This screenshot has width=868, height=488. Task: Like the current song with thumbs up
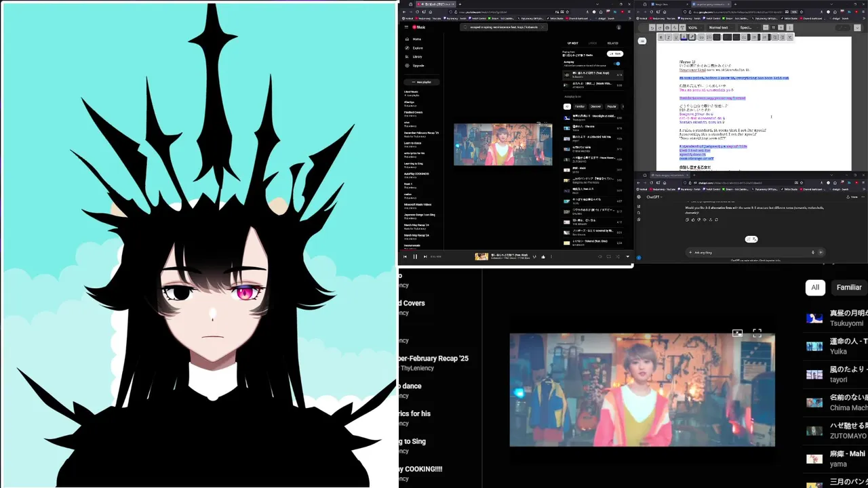pos(543,257)
